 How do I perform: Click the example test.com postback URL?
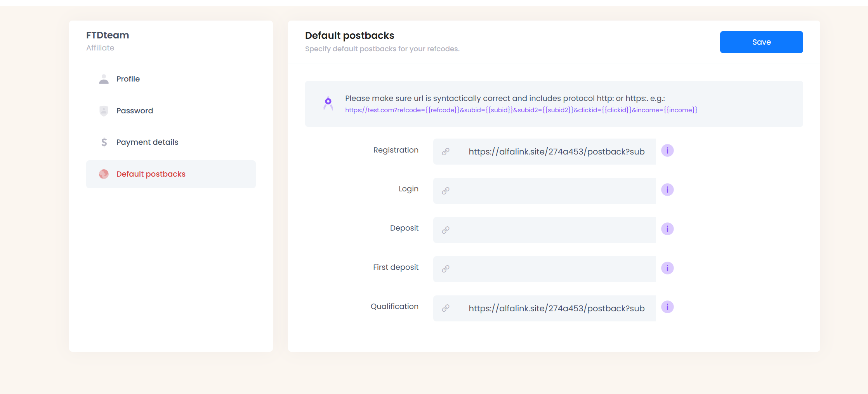[521, 110]
